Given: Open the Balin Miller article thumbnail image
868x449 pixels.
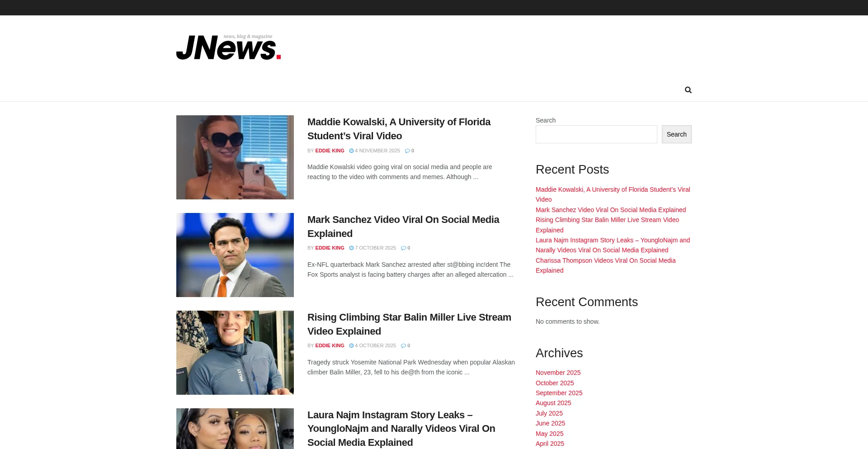Looking at the screenshot, I should coord(235,353).
